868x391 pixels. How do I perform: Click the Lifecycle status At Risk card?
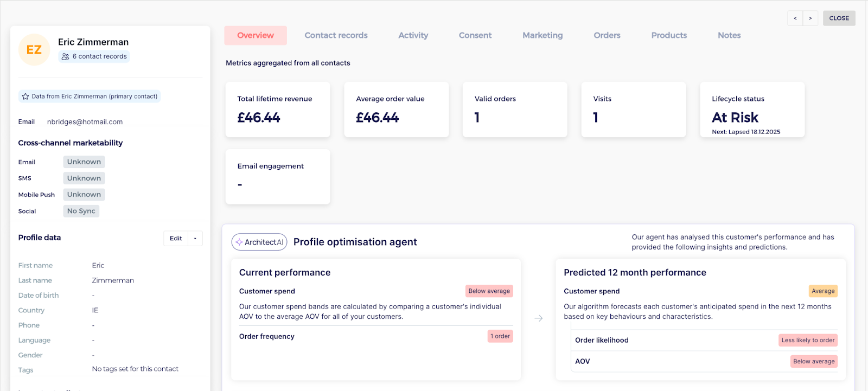[752, 110]
